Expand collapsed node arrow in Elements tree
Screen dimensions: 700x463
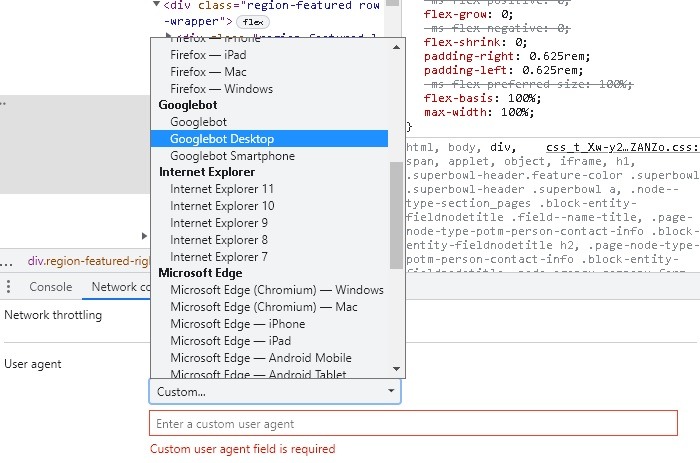coord(144,236)
